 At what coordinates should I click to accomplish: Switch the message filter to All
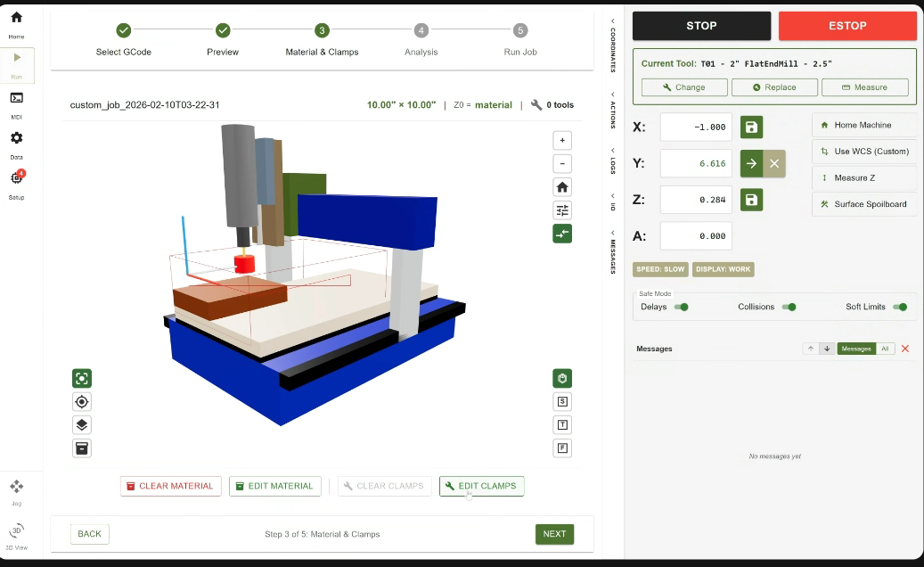tap(886, 349)
